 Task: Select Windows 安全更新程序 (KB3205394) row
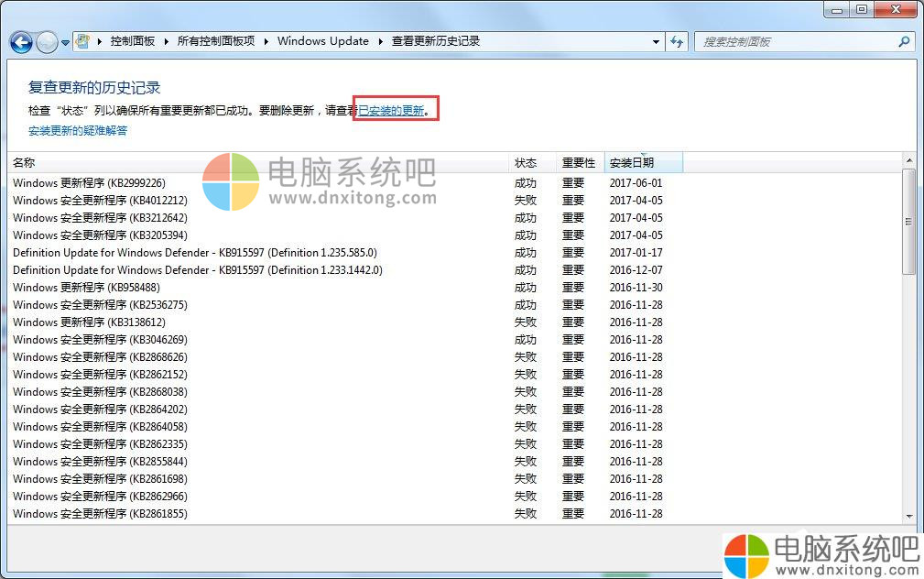(453, 235)
